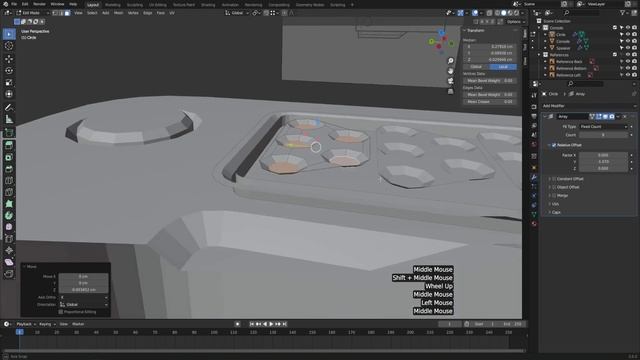
Task: Enable the Merge checkbox
Action: tap(554, 196)
